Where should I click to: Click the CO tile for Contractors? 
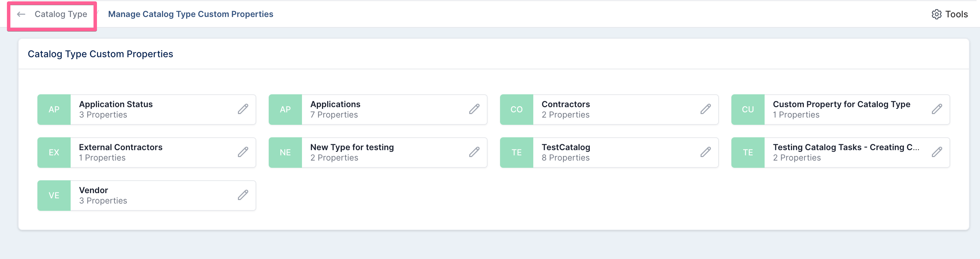pos(517,110)
